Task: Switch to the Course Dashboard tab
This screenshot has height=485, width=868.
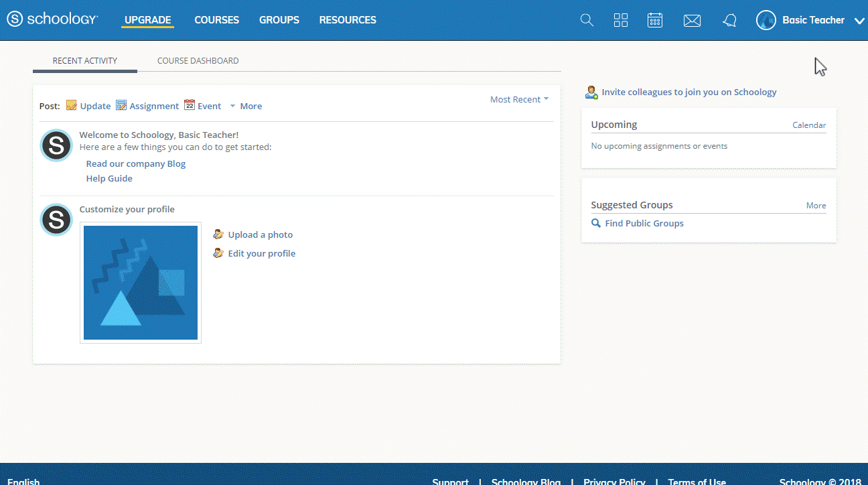Action: click(198, 60)
